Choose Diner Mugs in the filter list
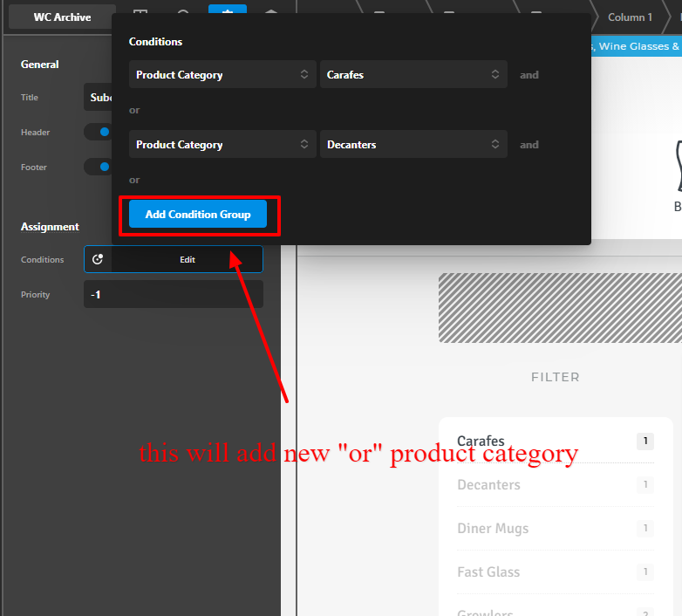 click(x=492, y=529)
